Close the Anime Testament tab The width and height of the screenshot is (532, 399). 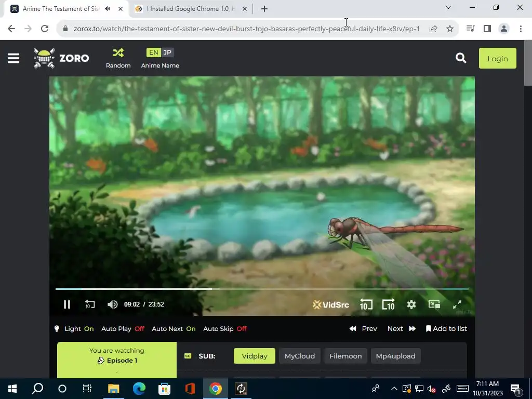tap(121, 9)
